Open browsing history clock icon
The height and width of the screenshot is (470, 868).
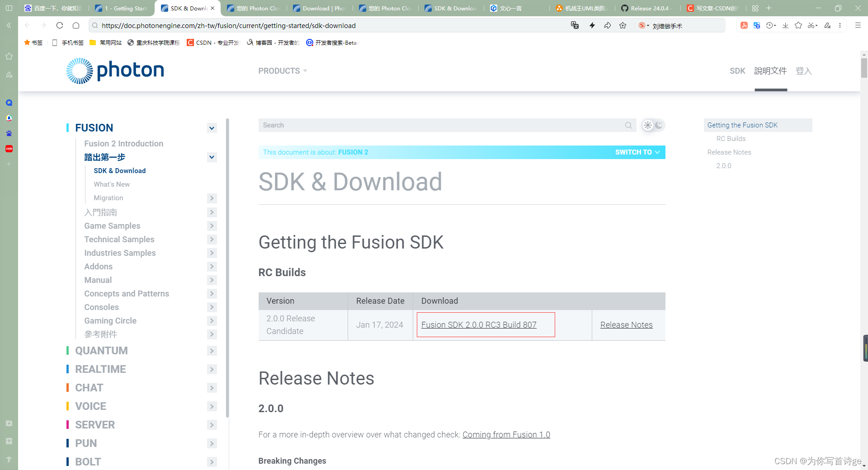click(770, 25)
